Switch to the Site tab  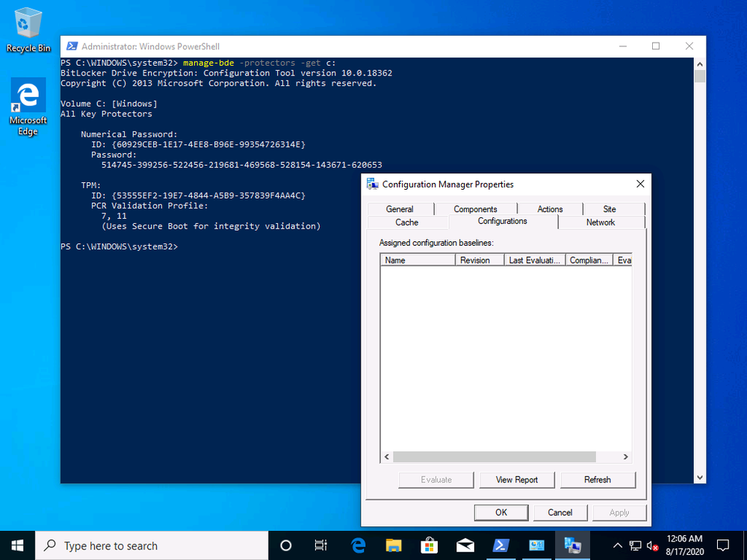[610, 209]
